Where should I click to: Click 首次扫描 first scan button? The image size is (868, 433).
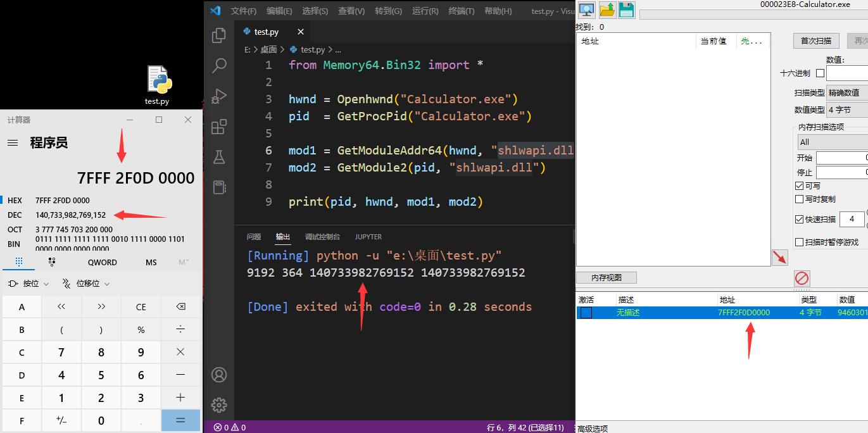816,41
